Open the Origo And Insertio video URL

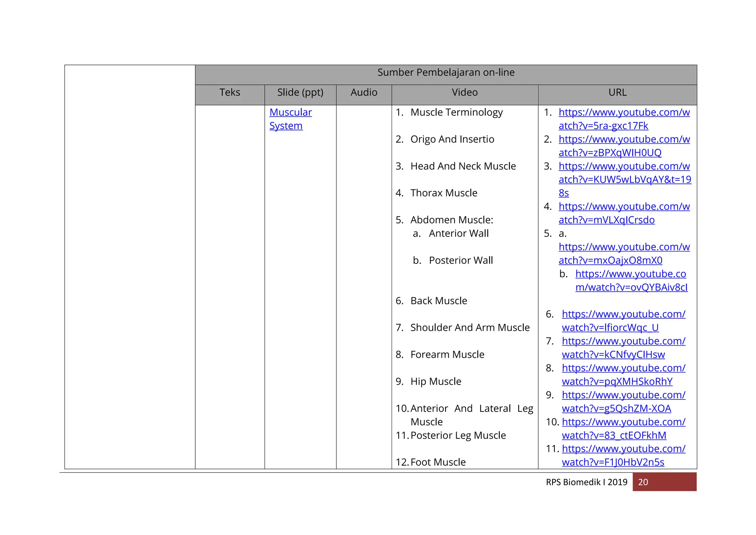tap(624, 140)
